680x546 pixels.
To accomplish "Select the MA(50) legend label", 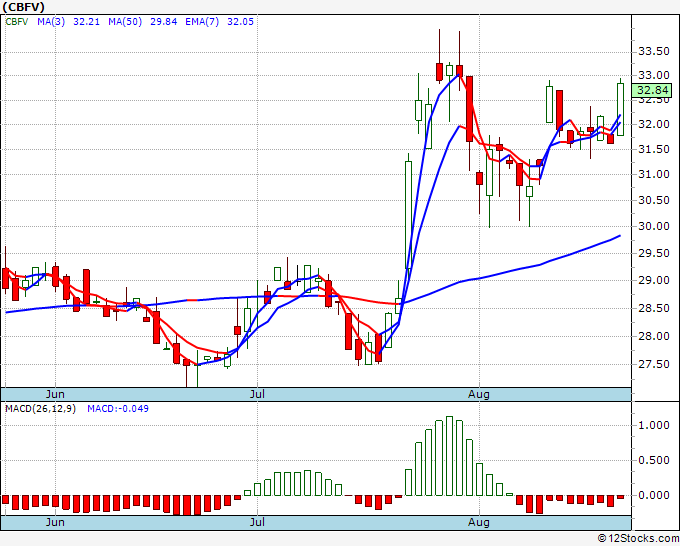I will (x=125, y=22).
